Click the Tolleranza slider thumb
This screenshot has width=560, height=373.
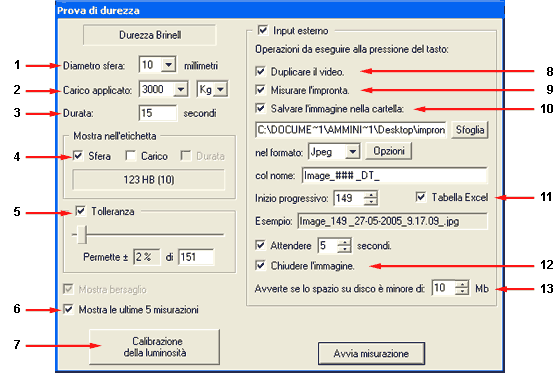[82, 235]
